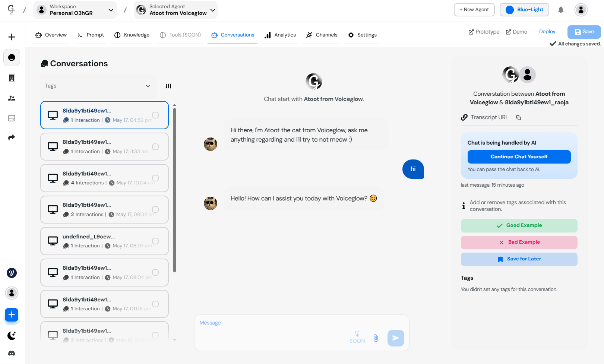Toggle dark mode with the moon icon
Image resolution: width=604 pixels, height=364 pixels.
(x=12, y=336)
